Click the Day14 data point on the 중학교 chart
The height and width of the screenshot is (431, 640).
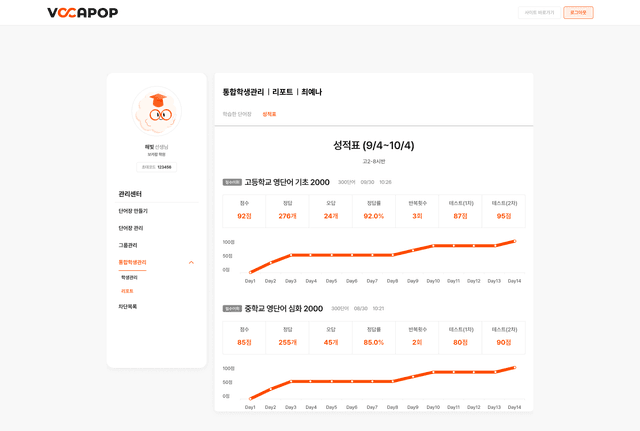coord(514,368)
